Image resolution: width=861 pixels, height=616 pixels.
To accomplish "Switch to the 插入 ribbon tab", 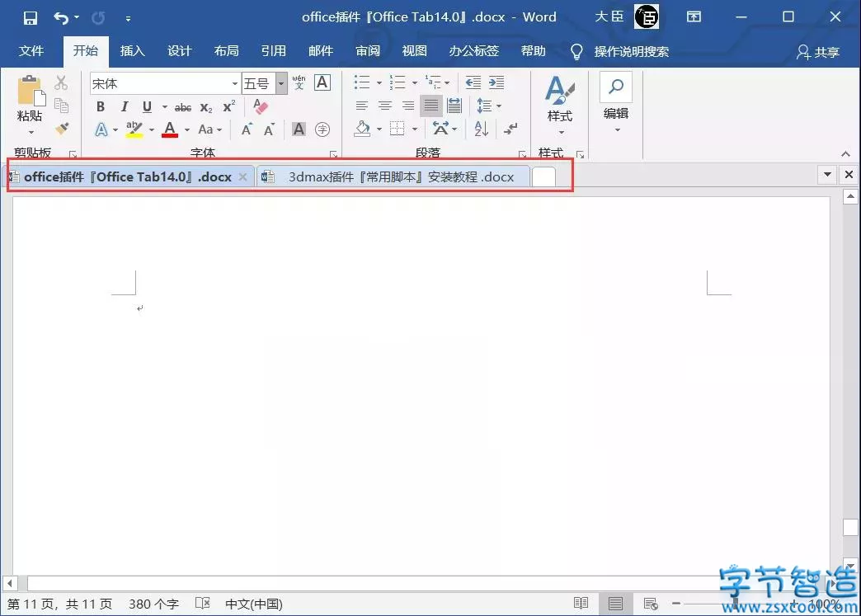I will 132,51.
